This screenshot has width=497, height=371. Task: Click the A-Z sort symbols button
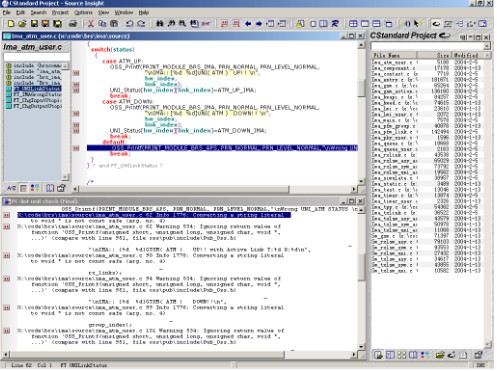pyautogui.click(x=11, y=188)
